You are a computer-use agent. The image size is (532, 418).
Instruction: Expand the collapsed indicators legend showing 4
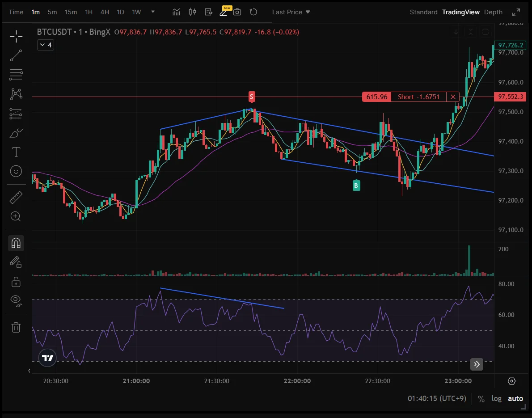click(x=46, y=45)
